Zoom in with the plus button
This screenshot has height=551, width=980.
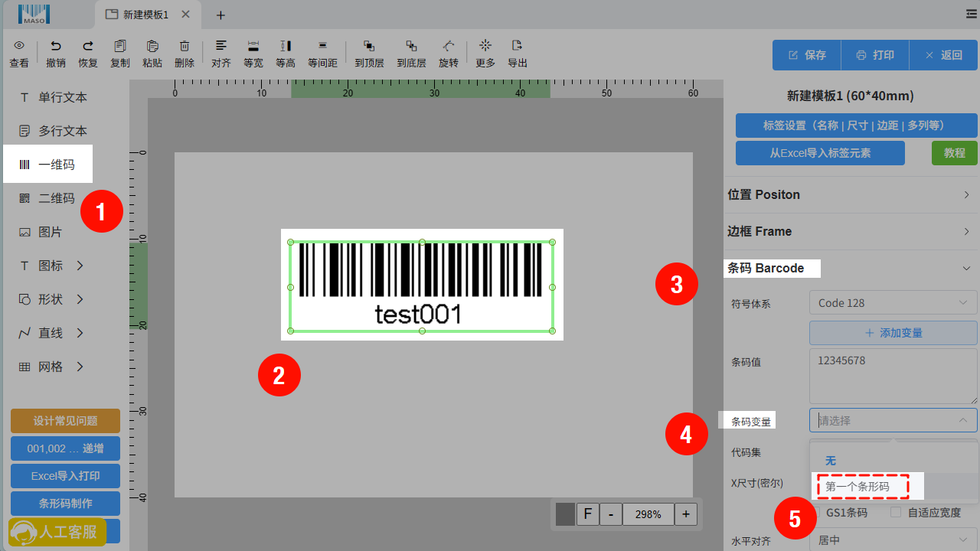click(685, 514)
